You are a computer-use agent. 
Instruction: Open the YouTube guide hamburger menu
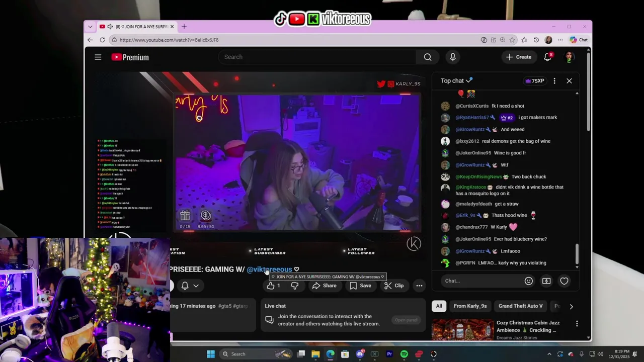pyautogui.click(x=98, y=57)
